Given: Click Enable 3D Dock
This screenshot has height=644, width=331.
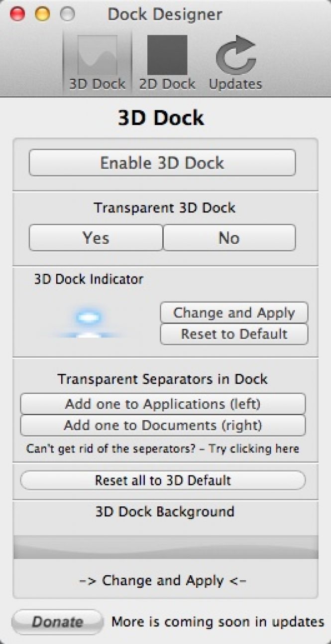Looking at the screenshot, I should pos(163,162).
